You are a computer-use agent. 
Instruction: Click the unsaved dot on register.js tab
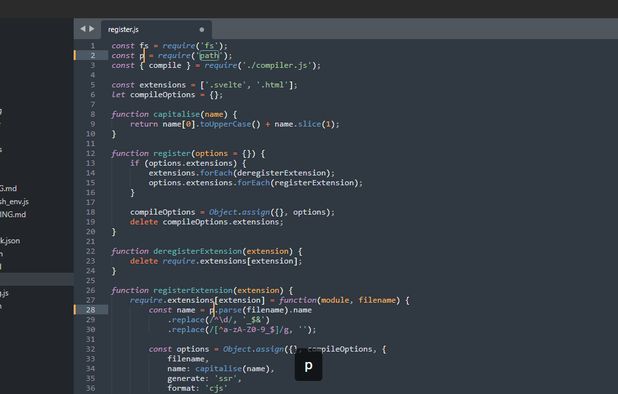202,30
